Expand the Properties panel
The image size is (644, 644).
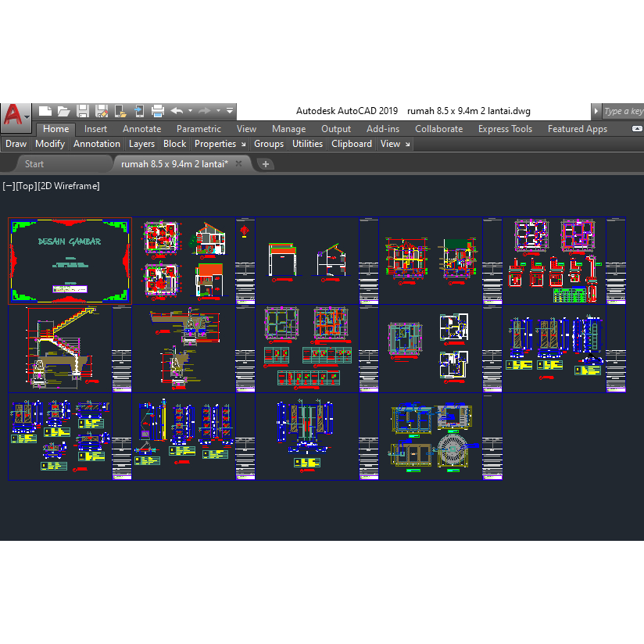pos(215,144)
